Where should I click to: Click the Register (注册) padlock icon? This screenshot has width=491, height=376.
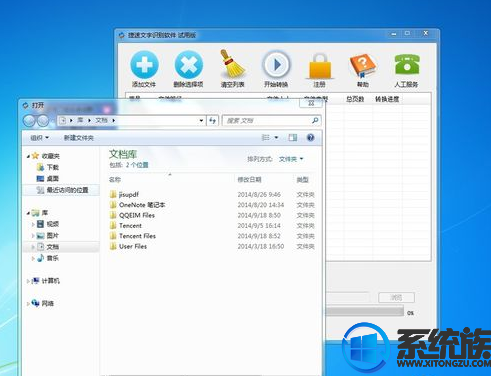click(x=320, y=66)
